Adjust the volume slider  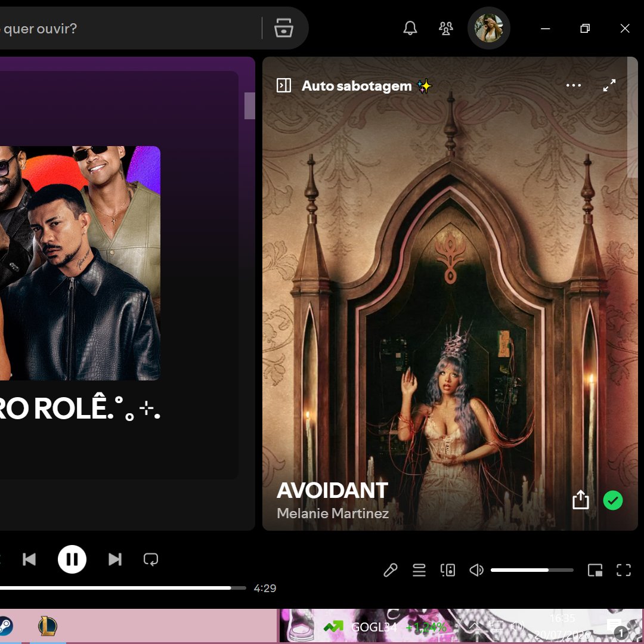click(532, 570)
